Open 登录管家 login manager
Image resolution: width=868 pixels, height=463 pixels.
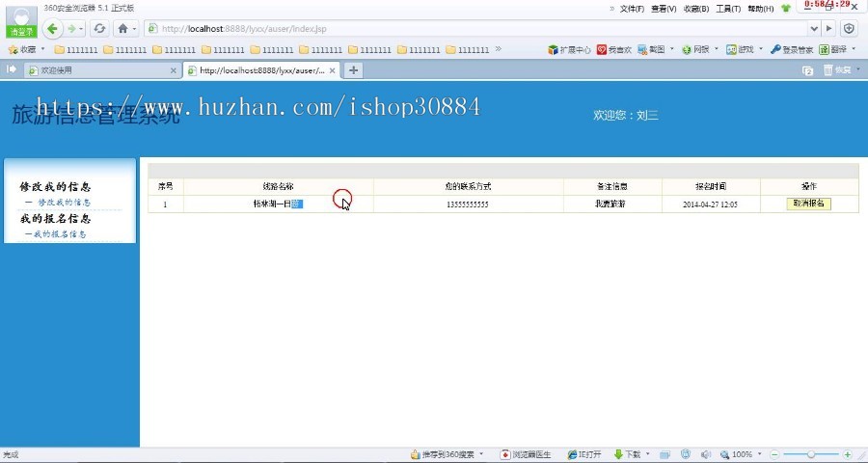[792, 49]
